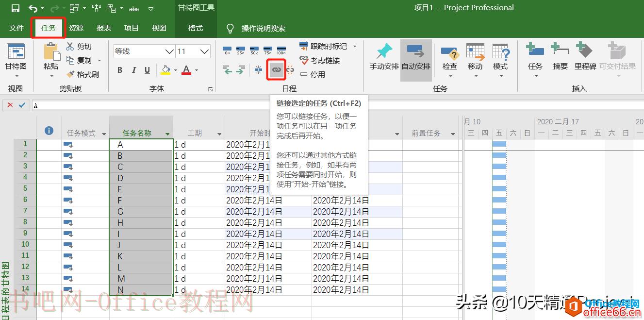The height and width of the screenshot is (320, 644).
Task: Open the View (视图) tab
Action: 159,28
